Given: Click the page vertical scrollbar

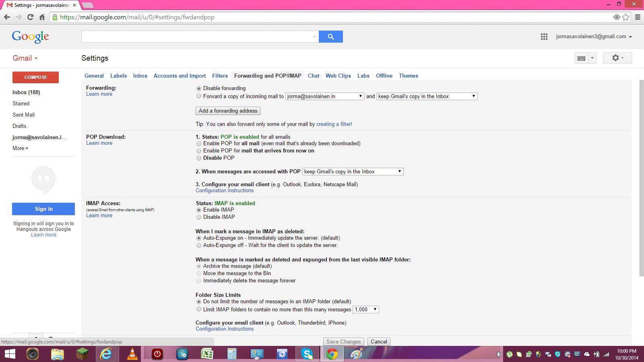Looking at the screenshot, I should pyautogui.click(x=642, y=178).
